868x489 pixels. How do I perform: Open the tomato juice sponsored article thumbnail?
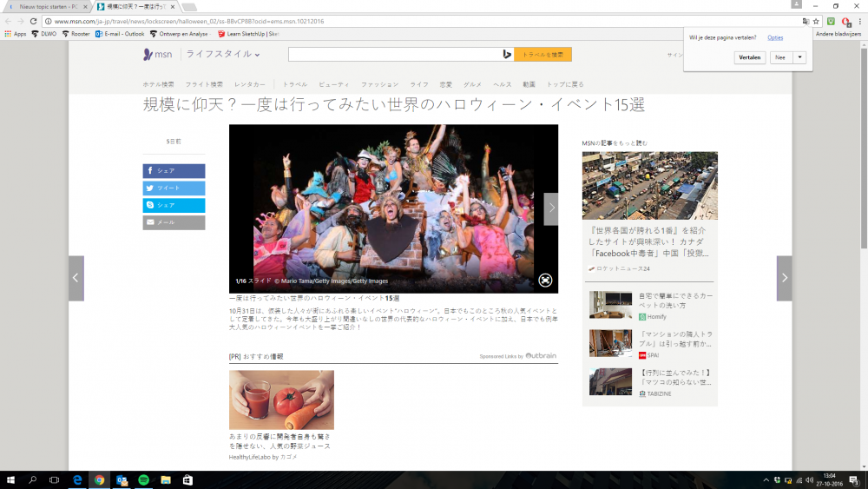point(281,400)
